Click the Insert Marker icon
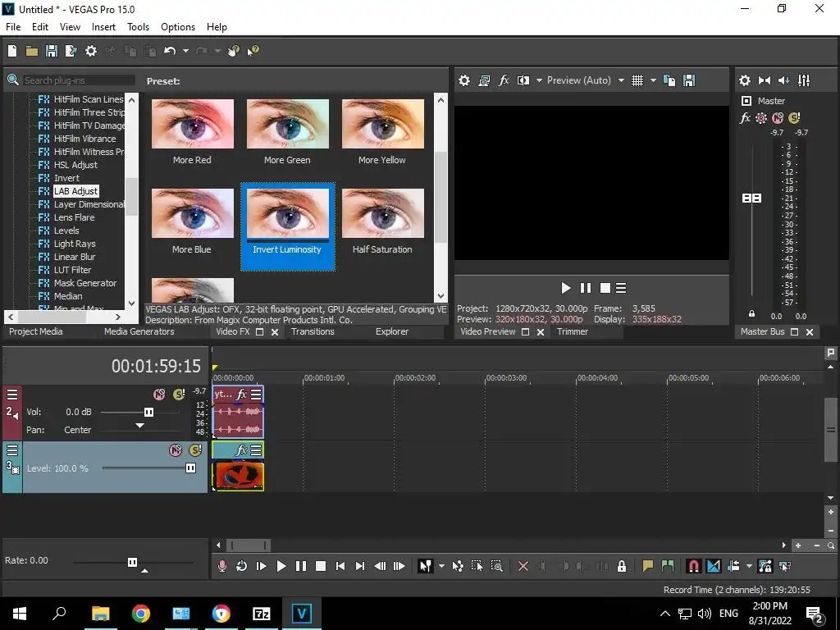Viewport: 840px width, 630px height. click(648, 566)
